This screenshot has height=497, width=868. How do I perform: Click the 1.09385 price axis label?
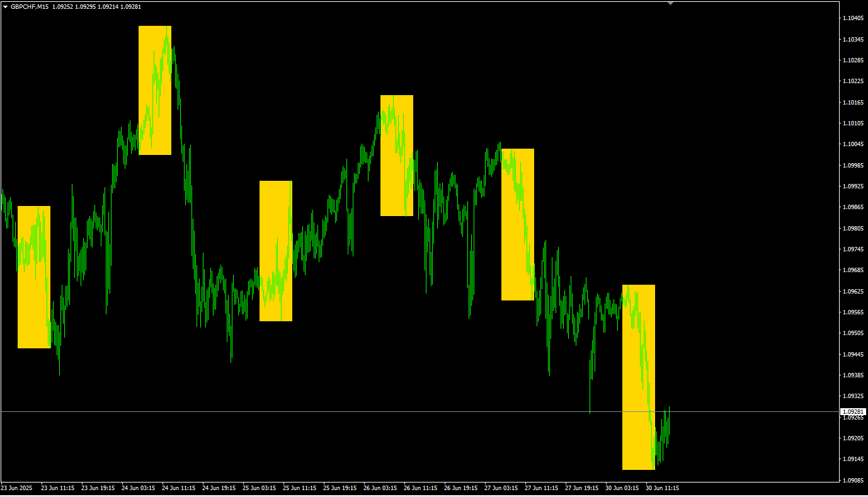[854, 375]
